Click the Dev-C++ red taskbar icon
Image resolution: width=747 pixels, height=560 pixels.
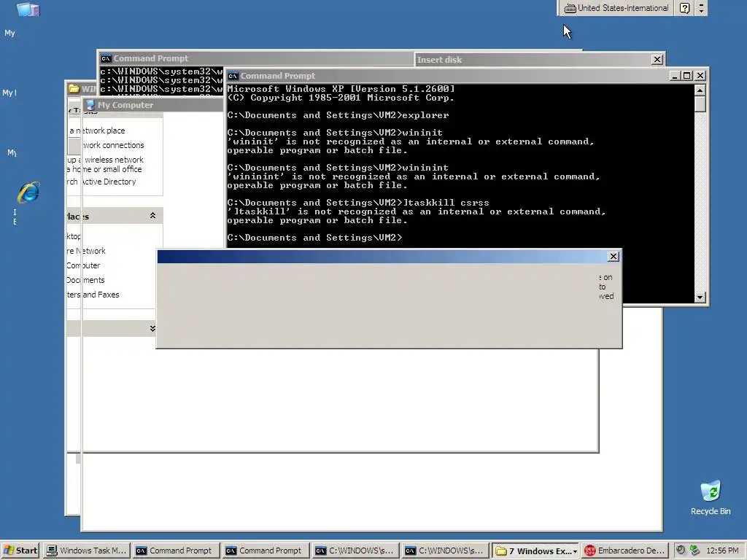click(589, 551)
